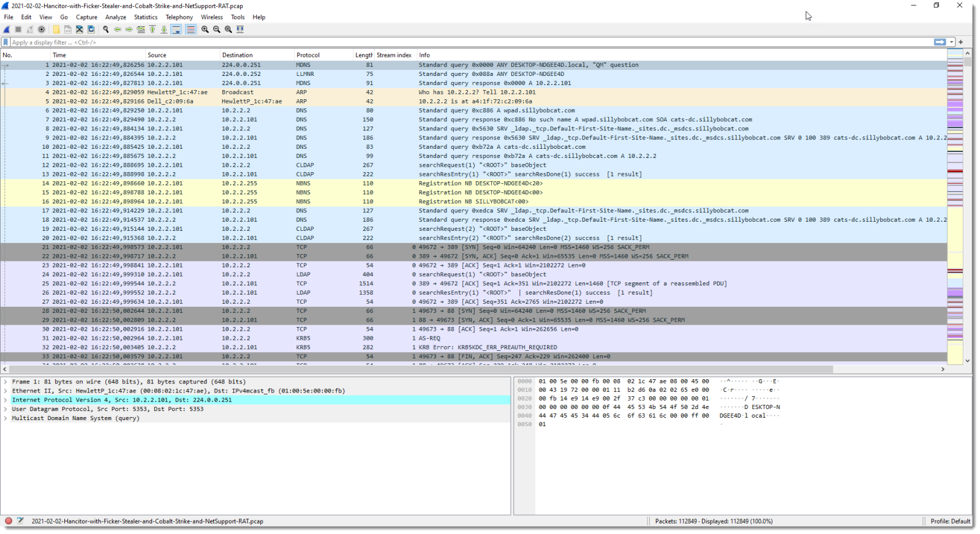The width and height of the screenshot is (980, 534).
Task: Open the Edit menu
Action: coord(26,17)
